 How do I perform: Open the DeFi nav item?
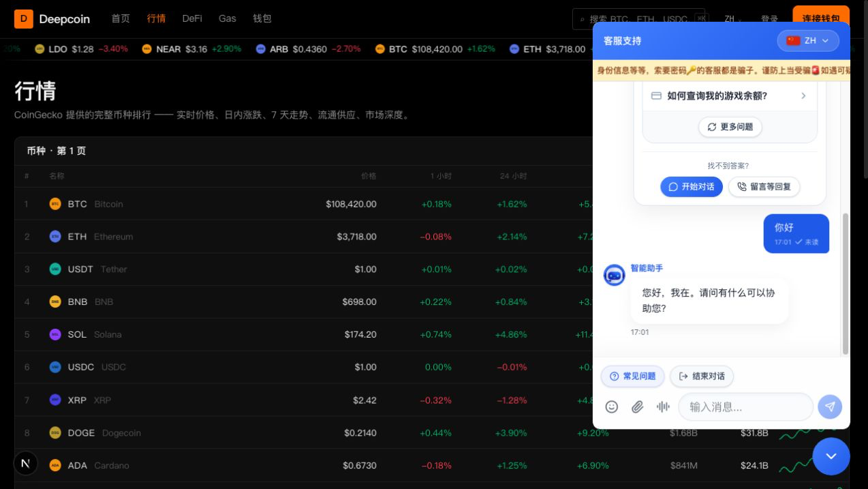[x=192, y=18]
